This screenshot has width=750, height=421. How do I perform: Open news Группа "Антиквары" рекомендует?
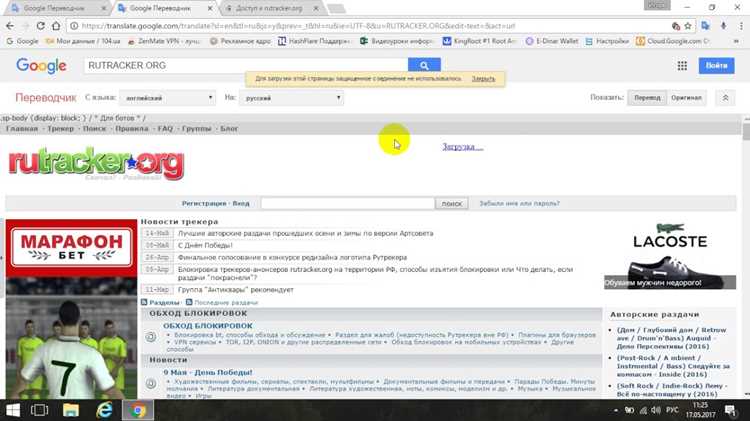point(236,290)
